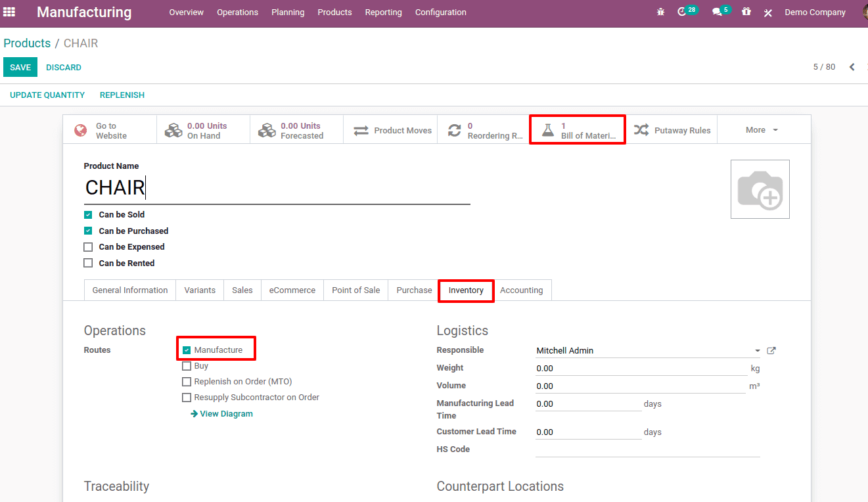Open the external link for Responsible
The image size is (868, 502).
(x=771, y=351)
